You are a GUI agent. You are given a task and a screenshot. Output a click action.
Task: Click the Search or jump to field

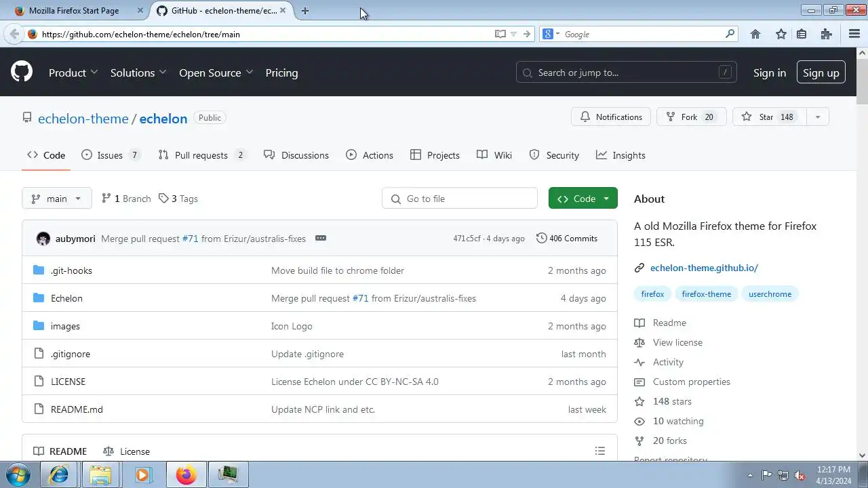(x=627, y=73)
